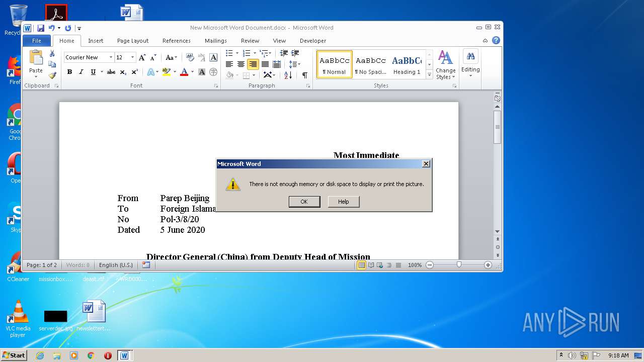Image resolution: width=644 pixels, height=362 pixels.
Task: Open Text Effects glow A icon
Action: (150, 72)
